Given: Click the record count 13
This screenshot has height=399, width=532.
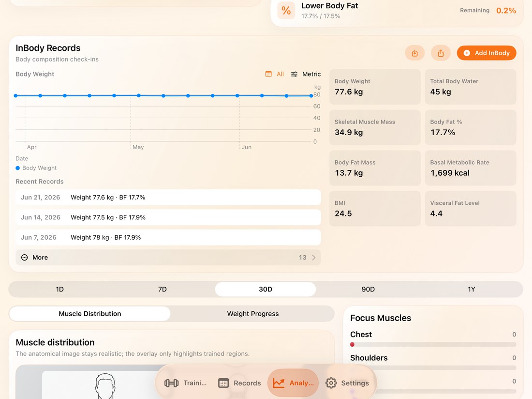Looking at the screenshot, I should [x=303, y=258].
